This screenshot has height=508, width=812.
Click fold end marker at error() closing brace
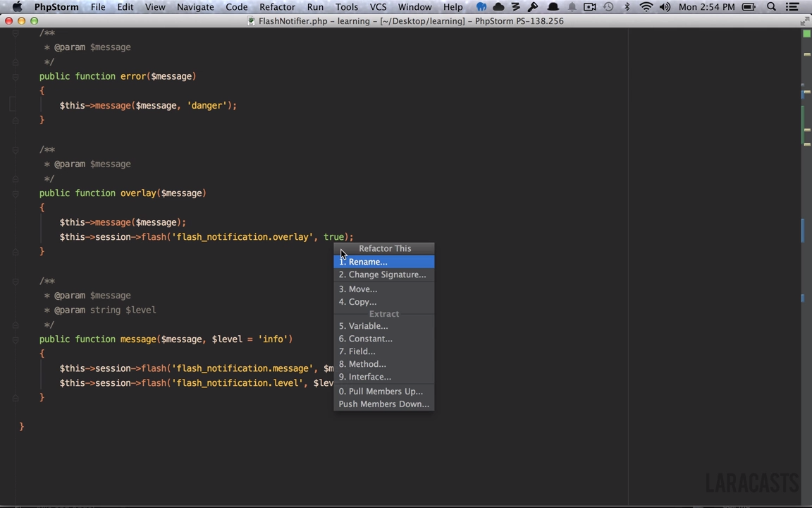16,120
